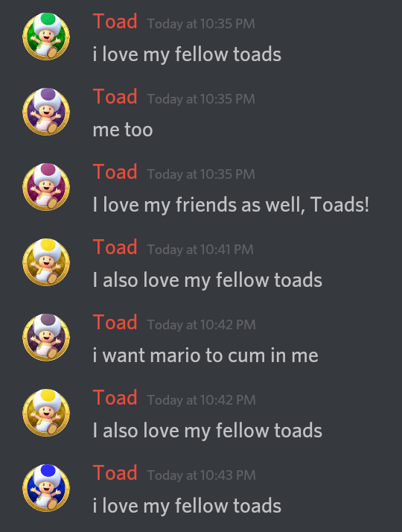Screen dimensions: 402x532
Task: Click the 10:43 PM timestamp
Action: [x=201, y=475]
